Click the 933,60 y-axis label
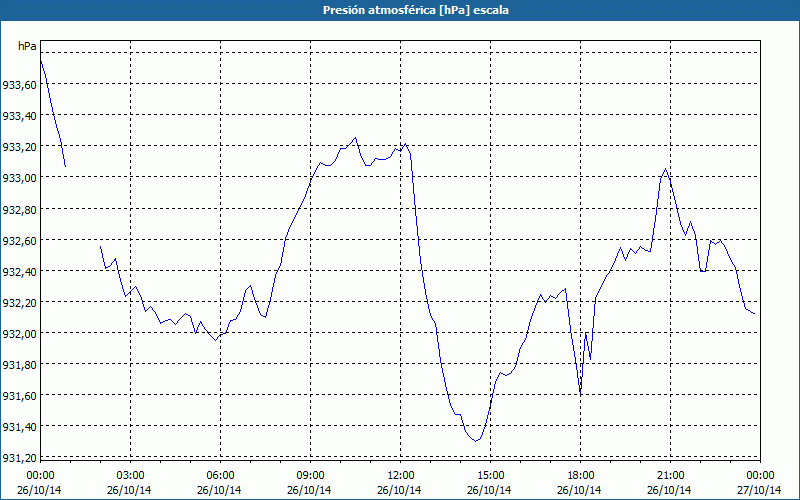 pos(19,85)
